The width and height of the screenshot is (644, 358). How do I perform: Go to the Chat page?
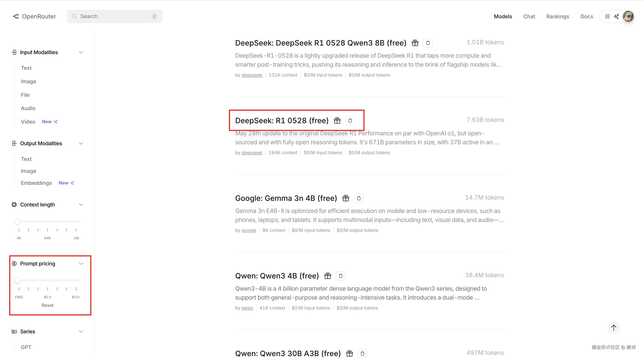click(x=529, y=16)
